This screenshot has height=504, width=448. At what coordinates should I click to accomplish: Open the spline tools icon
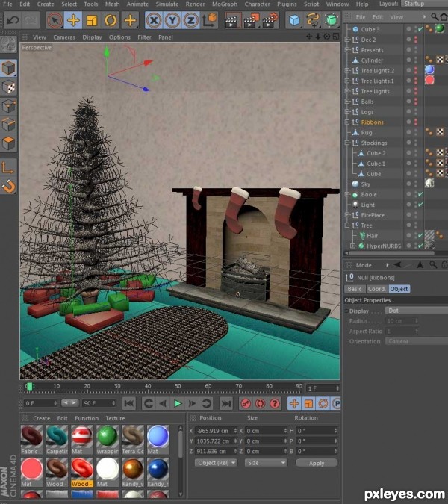pyautogui.click(x=312, y=20)
